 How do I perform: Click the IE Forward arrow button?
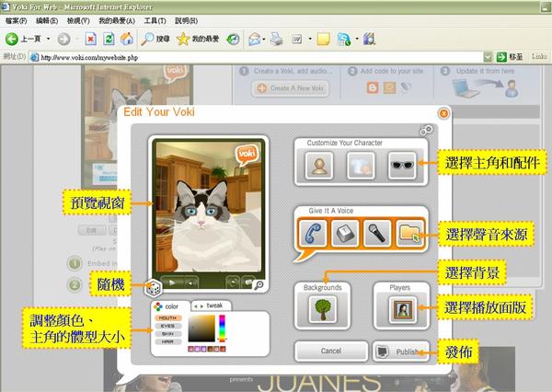click(63, 39)
